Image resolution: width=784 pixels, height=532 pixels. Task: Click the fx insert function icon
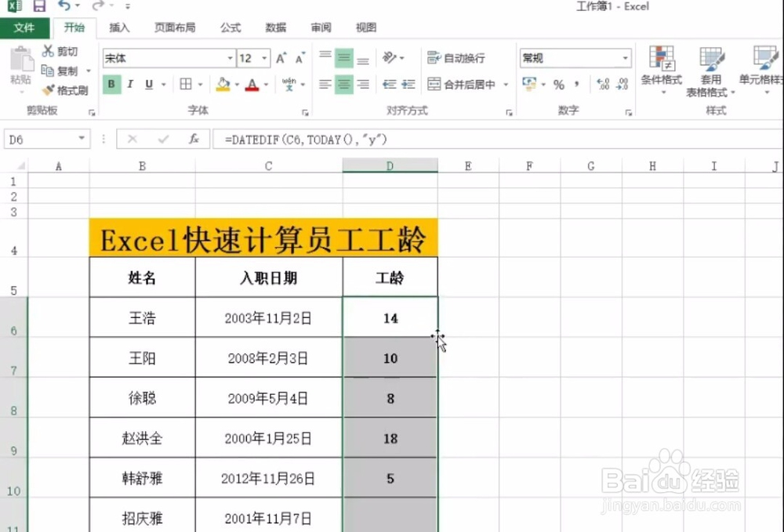click(x=194, y=139)
